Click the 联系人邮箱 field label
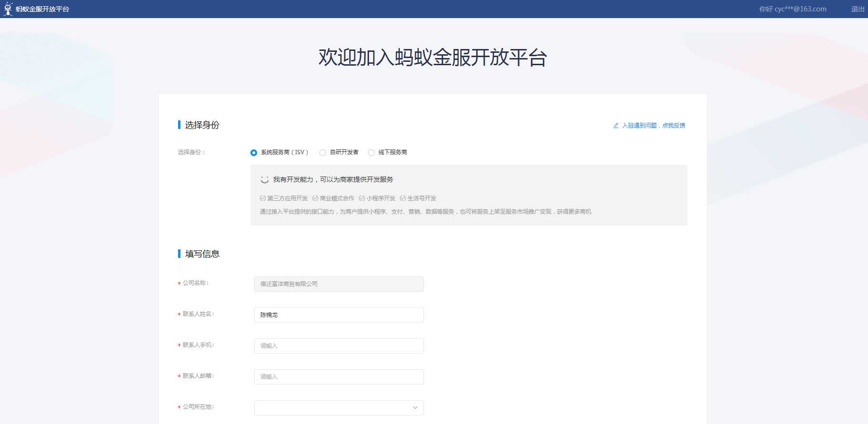Viewport: 868px width, 424px height. point(198,376)
